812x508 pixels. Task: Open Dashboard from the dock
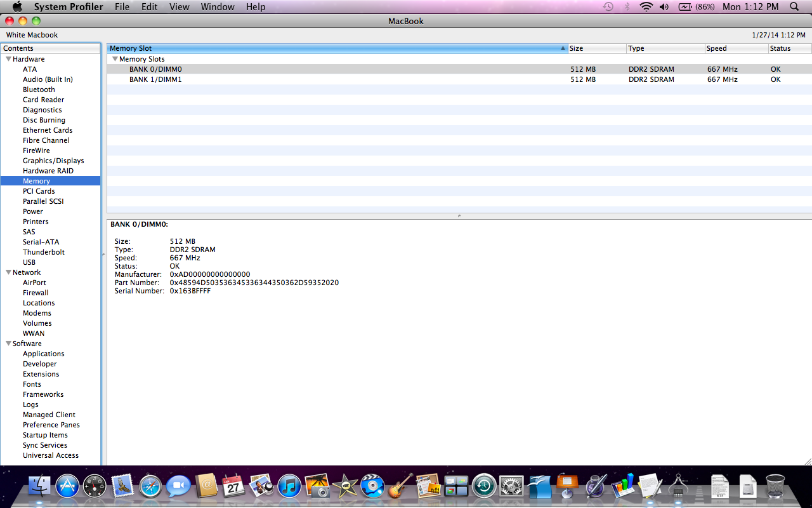coord(95,487)
